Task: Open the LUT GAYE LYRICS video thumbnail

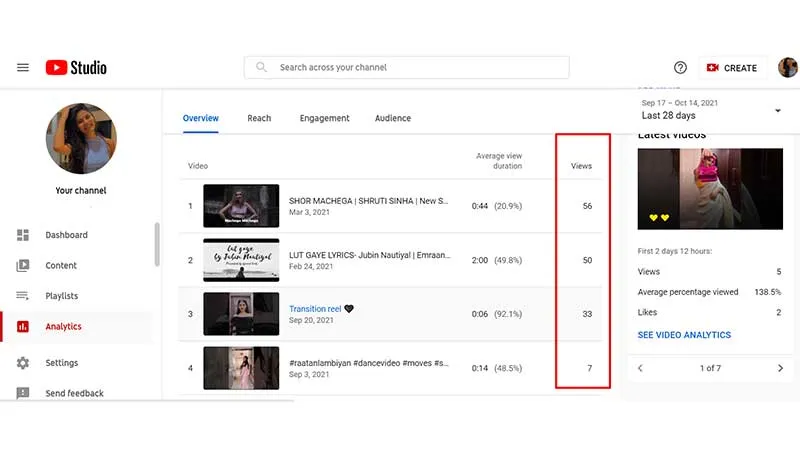Action: (x=241, y=260)
